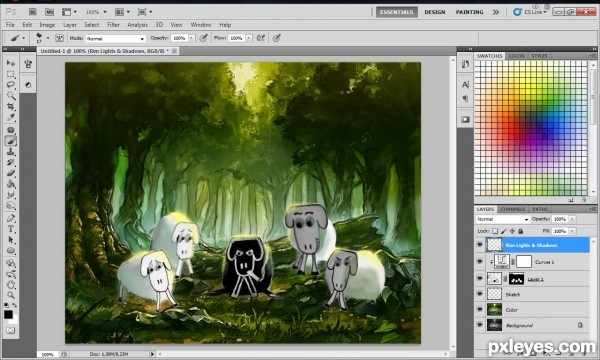Toggle lock all padlock in Layers panel
The image size is (600, 360).
coord(520,231)
